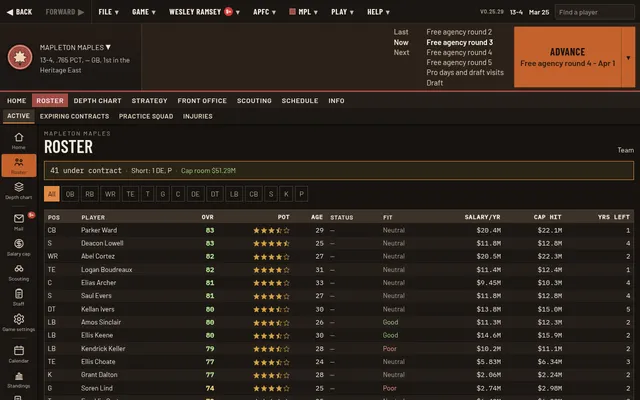Open the Game menu

[x=144, y=12]
